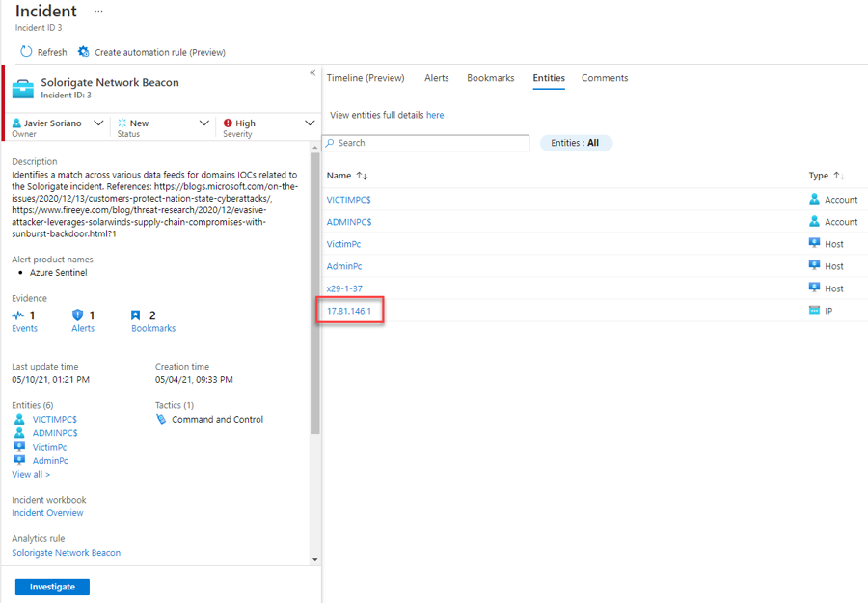868x603 pixels.
Task: Switch to the Comments tab
Action: [x=605, y=78]
